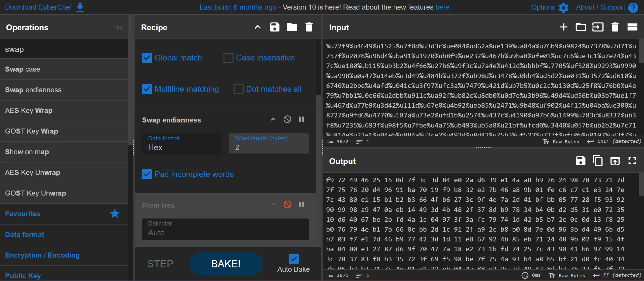Click the operations search box containing swap
Image resolution: width=644 pixels, height=281 pixels.
pyautogui.click(x=64, y=49)
